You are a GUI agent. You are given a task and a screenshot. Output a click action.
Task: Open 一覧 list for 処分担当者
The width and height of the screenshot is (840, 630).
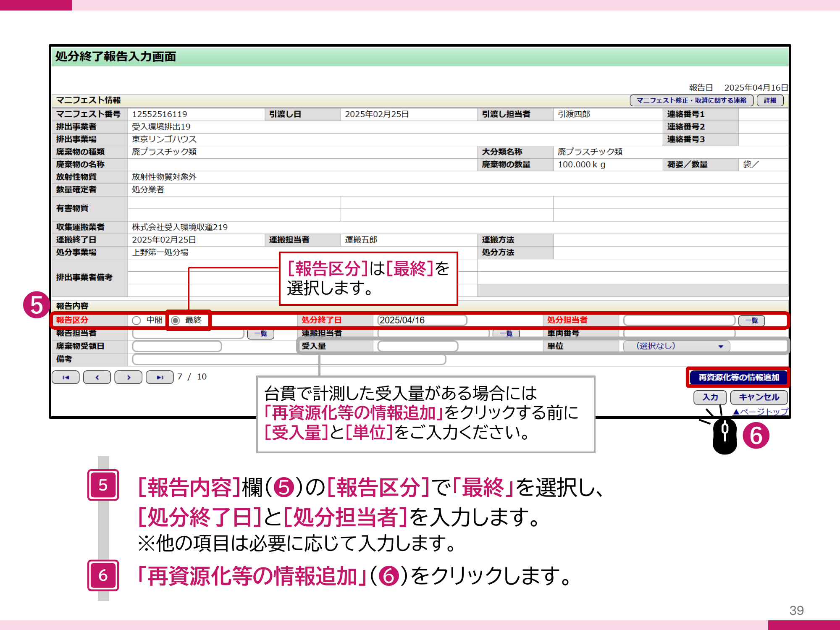point(751,320)
